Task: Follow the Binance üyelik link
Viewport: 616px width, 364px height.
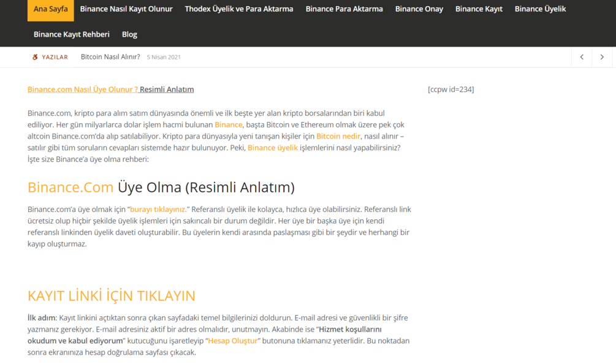Action: point(273,148)
